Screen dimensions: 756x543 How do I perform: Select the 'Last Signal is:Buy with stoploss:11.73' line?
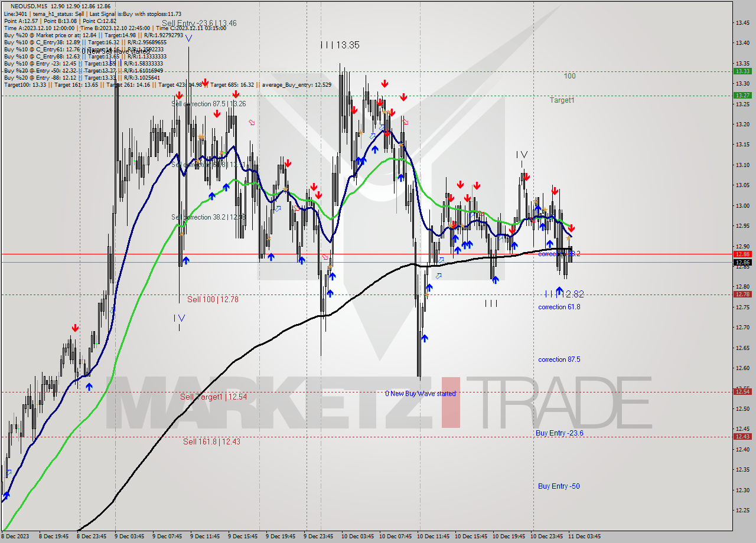pyautogui.click(x=135, y=14)
